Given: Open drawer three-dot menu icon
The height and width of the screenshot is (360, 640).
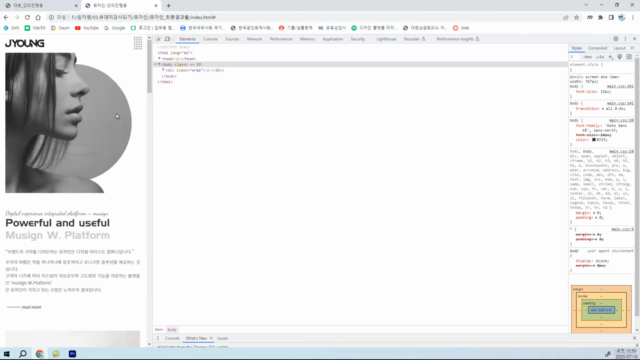Looking at the screenshot, I should (158, 338).
